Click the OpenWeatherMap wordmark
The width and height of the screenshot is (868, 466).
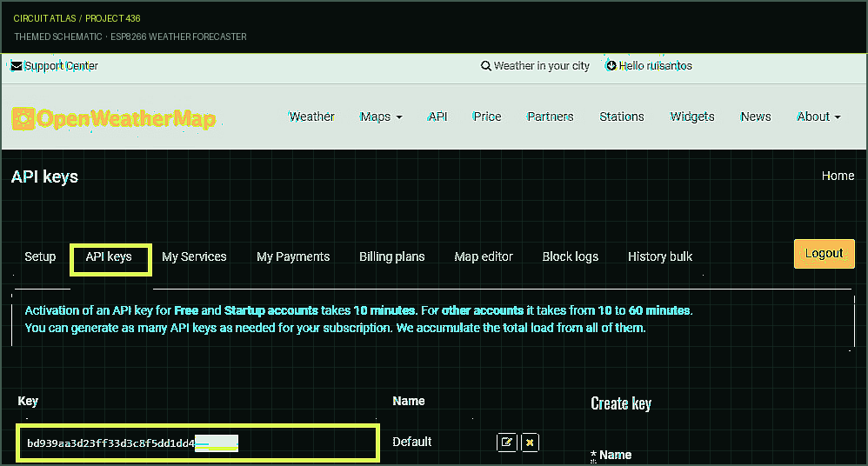click(126, 119)
